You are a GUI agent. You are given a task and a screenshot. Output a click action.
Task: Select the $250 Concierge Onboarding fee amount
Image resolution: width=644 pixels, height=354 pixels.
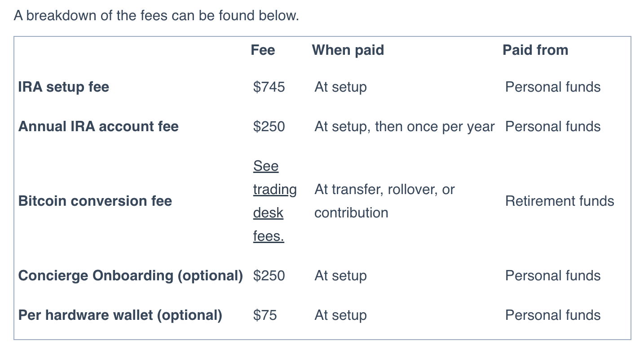point(269,275)
